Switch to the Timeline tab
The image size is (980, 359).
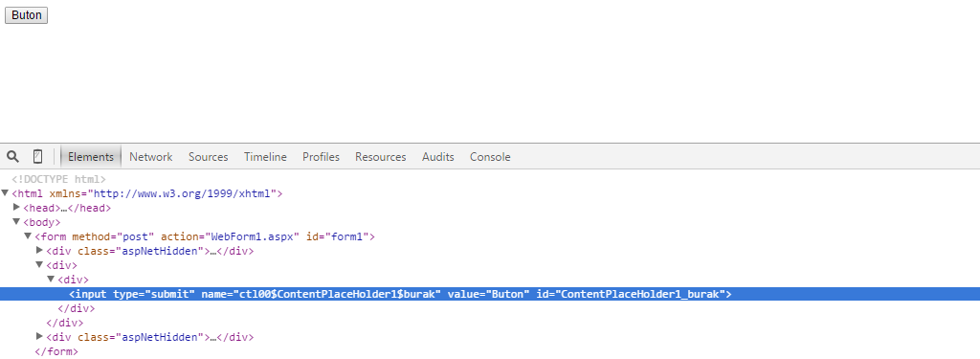(x=265, y=157)
